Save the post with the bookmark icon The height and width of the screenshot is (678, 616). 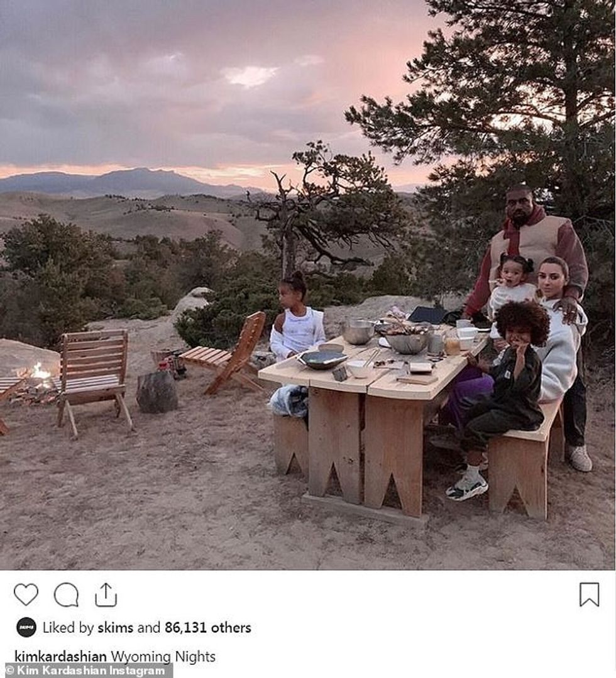(x=589, y=594)
